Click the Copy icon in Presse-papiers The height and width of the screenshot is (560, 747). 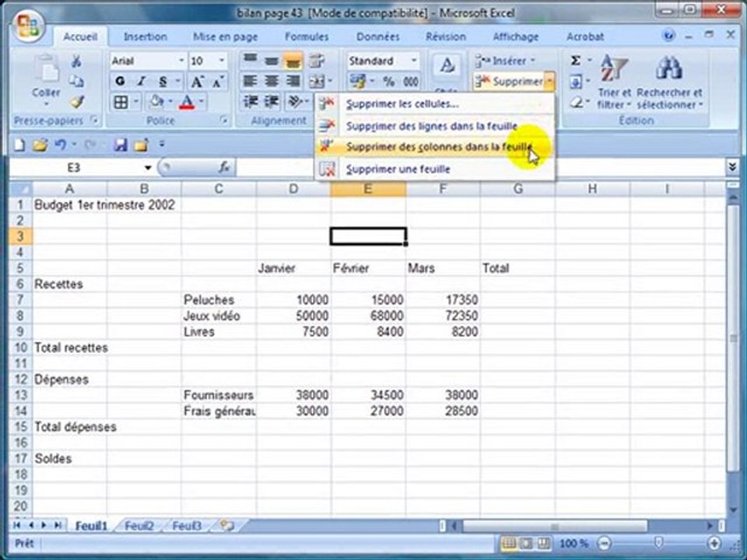pos(76,81)
